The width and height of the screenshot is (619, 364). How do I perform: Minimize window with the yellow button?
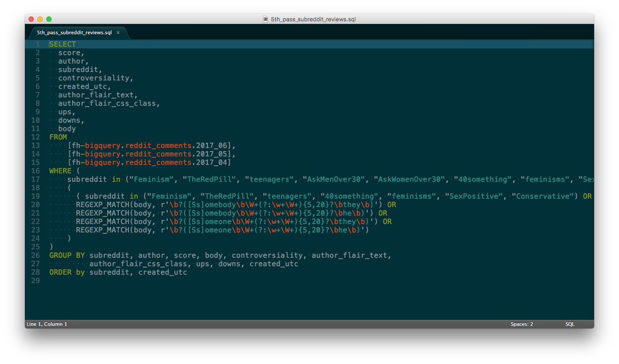coord(40,19)
